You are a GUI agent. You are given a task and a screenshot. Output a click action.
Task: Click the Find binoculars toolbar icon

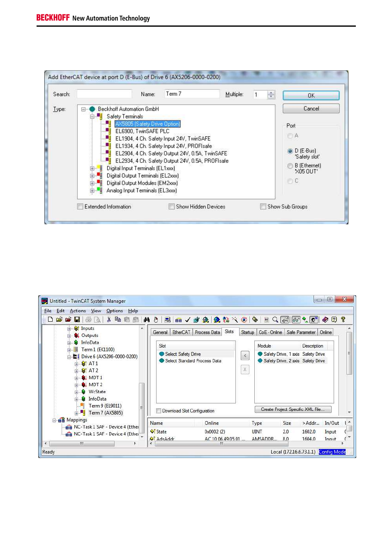coord(147,319)
